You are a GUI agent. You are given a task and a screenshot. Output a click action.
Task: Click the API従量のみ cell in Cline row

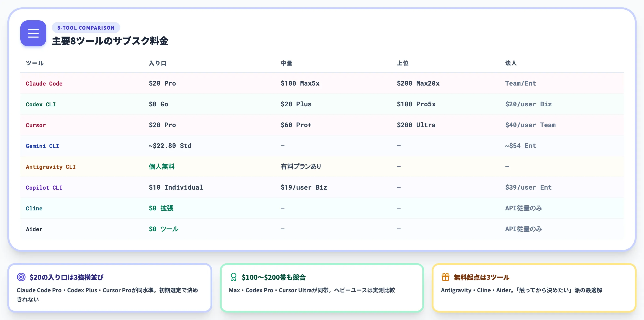click(x=523, y=208)
